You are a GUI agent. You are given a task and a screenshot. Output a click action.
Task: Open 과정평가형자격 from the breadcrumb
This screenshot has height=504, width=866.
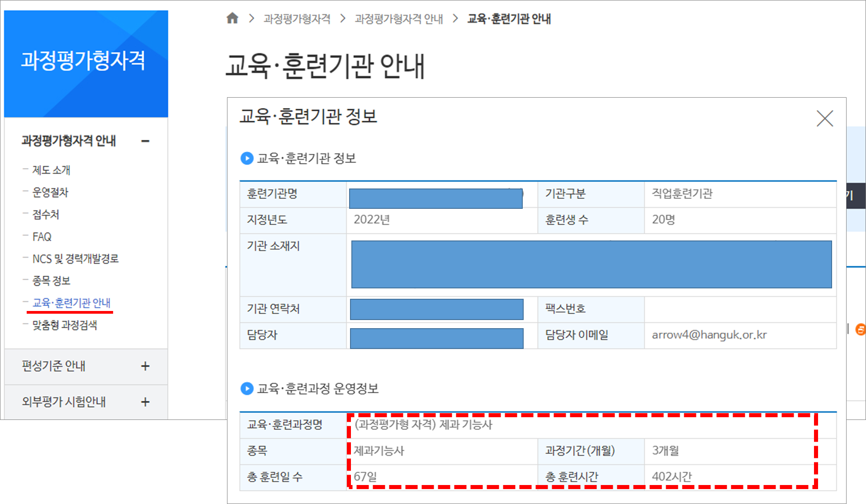pyautogui.click(x=296, y=19)
